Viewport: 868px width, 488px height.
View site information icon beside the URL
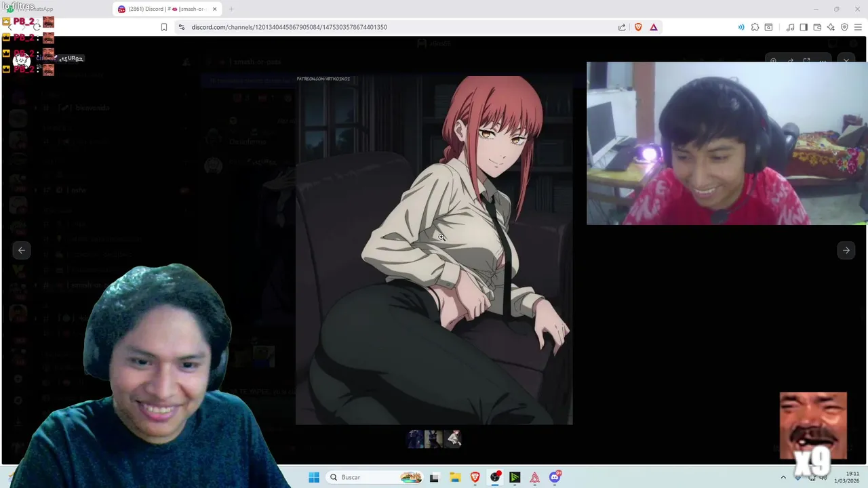(181, 27)
